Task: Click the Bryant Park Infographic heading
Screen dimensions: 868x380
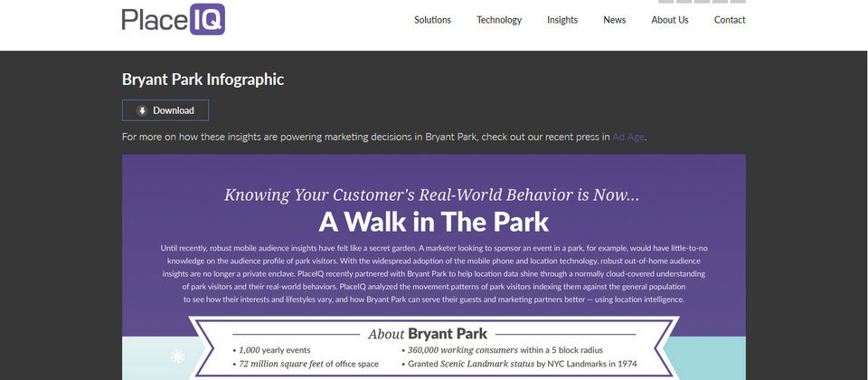Action: click(x=203, y=80)
